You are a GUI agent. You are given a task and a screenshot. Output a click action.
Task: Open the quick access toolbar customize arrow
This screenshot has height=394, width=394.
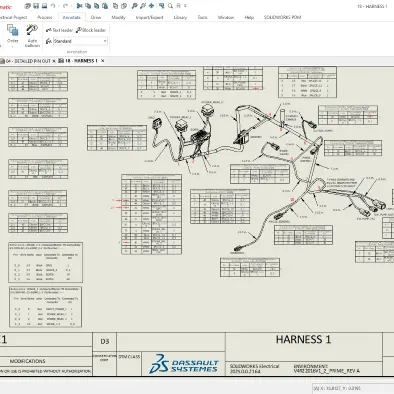point(185,6)
